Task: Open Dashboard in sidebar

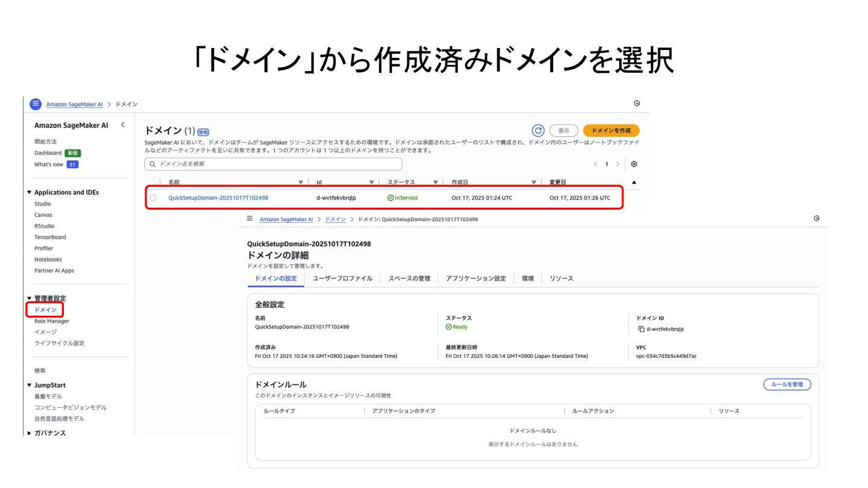Action: [48, 153]
